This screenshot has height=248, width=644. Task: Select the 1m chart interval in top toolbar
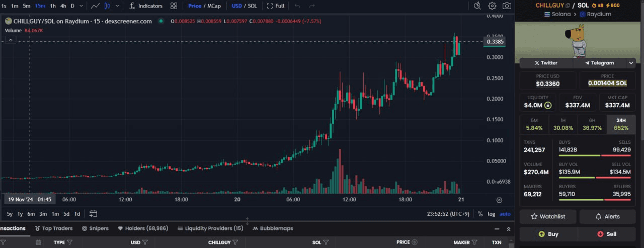coord(15,6)
